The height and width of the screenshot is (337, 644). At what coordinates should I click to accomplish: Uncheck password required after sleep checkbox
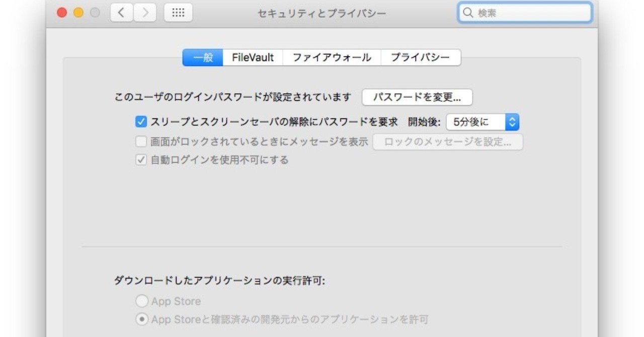click(141, 121)
